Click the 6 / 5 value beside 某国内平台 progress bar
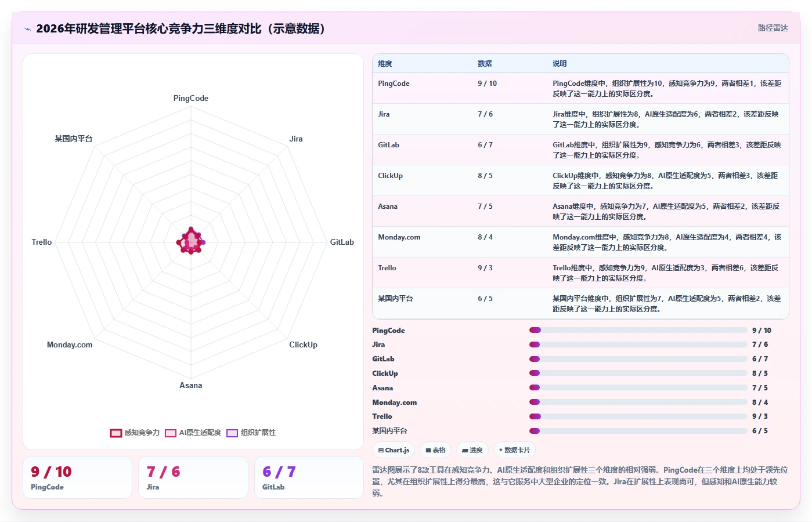Image resolution: width=812 pixels, height=522 pixels. (760, 431)
